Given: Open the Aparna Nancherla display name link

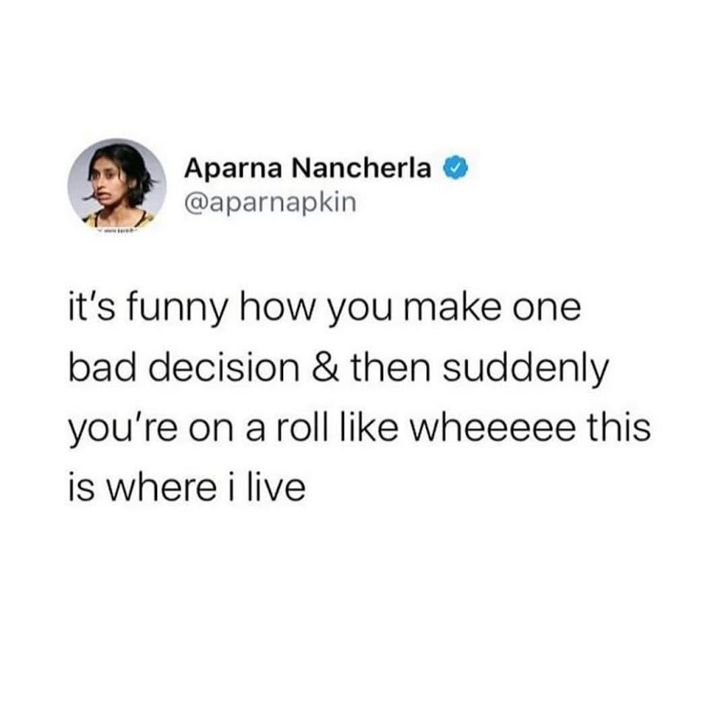Looking at the screenshot, I should click(308, 168).
